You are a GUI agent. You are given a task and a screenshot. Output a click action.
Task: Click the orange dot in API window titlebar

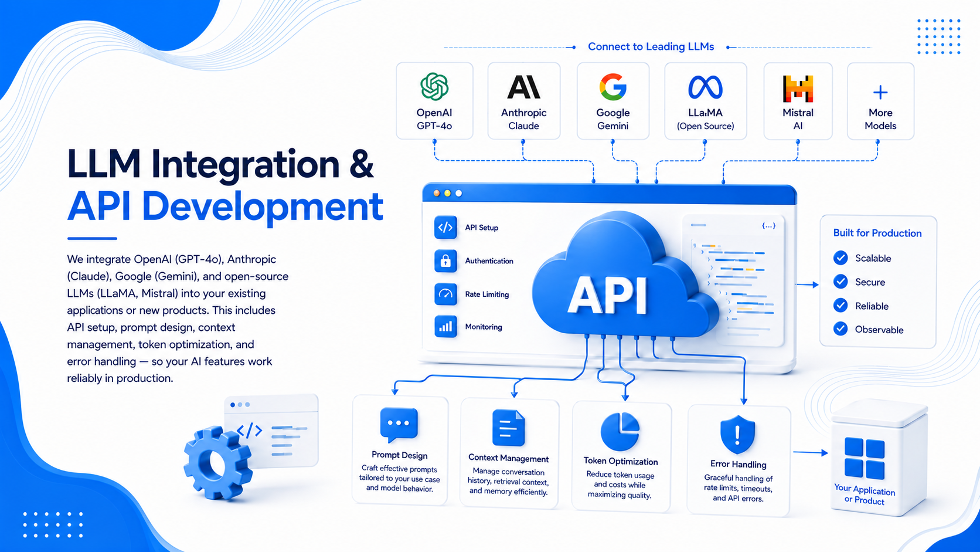(x=437, y=193)
